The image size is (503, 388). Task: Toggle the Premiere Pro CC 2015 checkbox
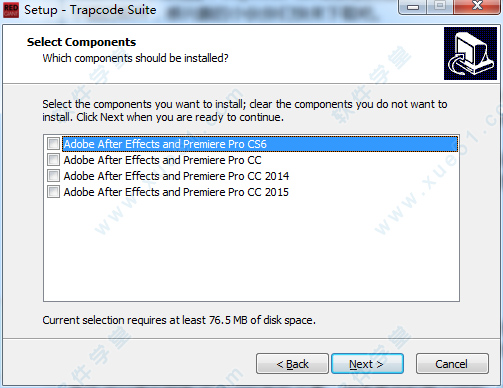pos(53,192)
